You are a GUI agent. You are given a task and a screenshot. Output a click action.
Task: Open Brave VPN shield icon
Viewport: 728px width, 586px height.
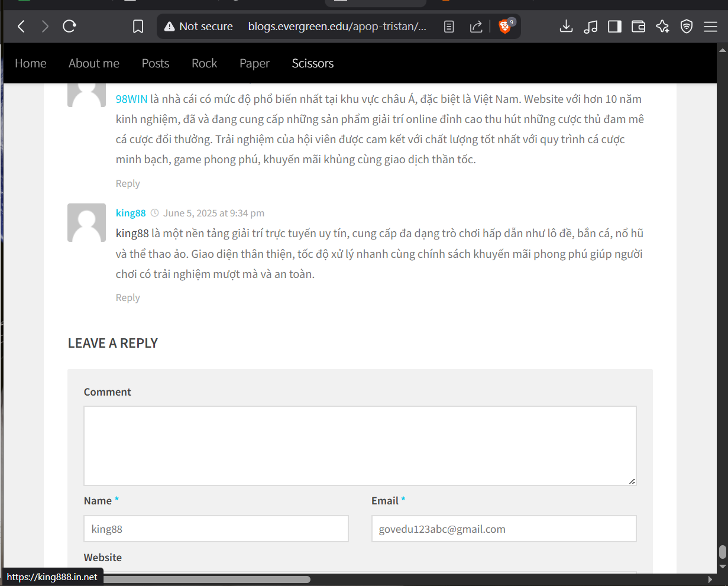[687, 26]
